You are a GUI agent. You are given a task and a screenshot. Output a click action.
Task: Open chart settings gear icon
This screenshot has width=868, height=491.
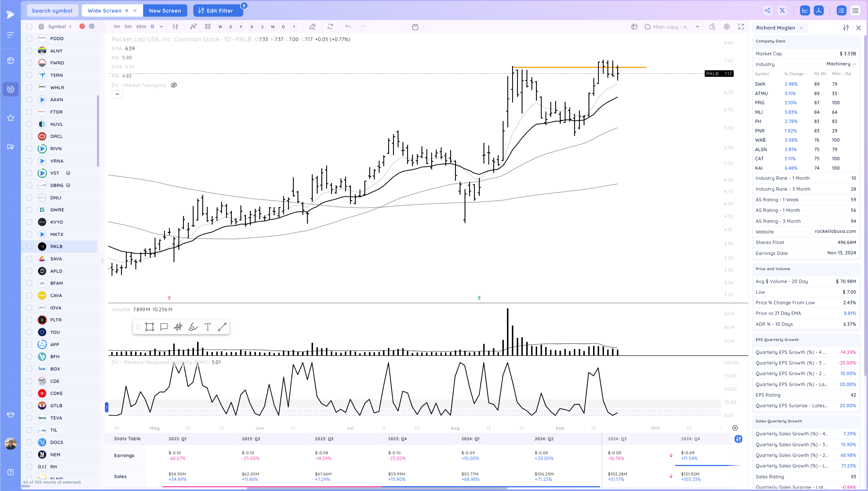(727, 27)
